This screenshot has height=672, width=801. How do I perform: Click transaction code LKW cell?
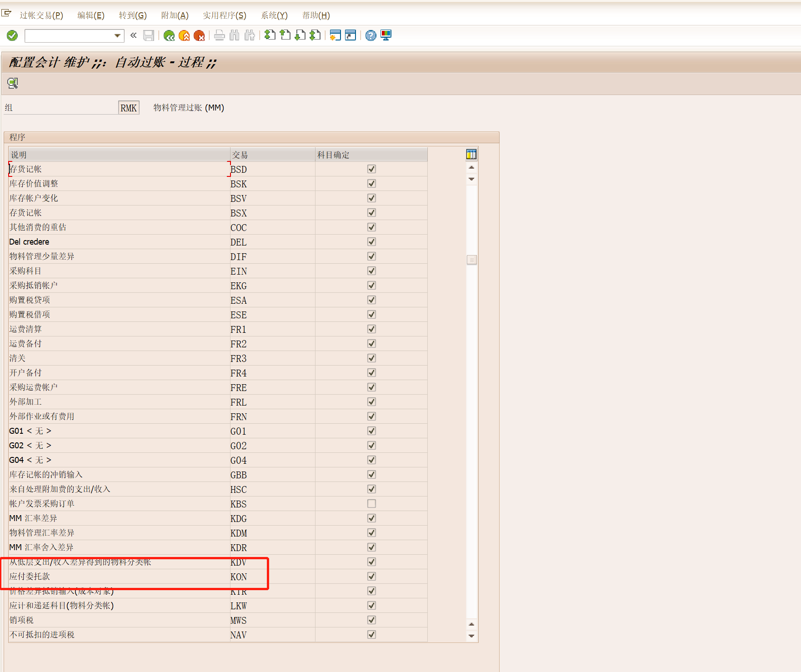coord(272,606)
